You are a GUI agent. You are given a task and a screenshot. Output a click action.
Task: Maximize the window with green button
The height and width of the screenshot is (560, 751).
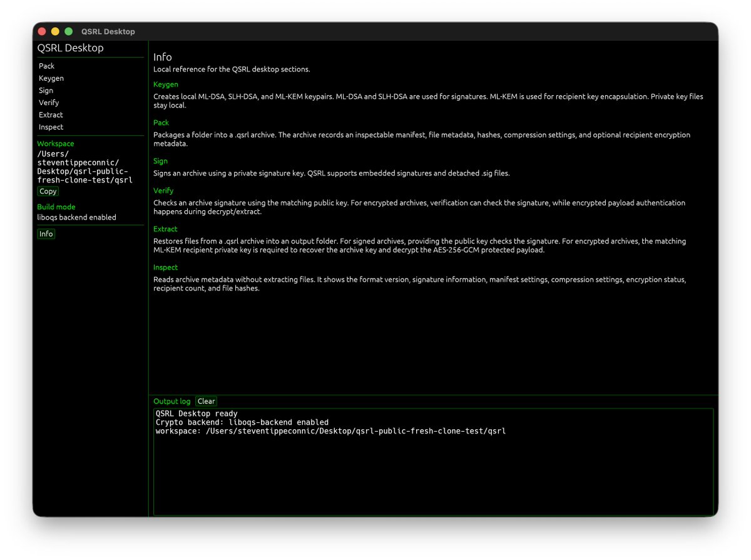tap(69, 31)
